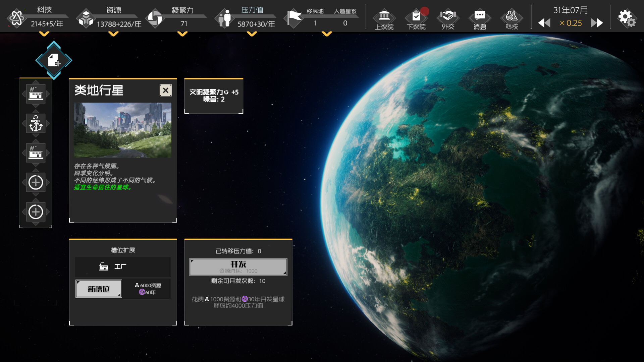Cycle the anchor slot using its right arrow
This screenshot has height=362, width=644.
tap(48, 123)
